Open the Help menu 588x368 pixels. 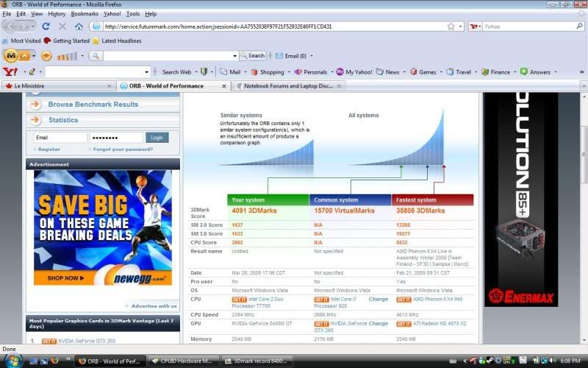(x=151, y=14)
